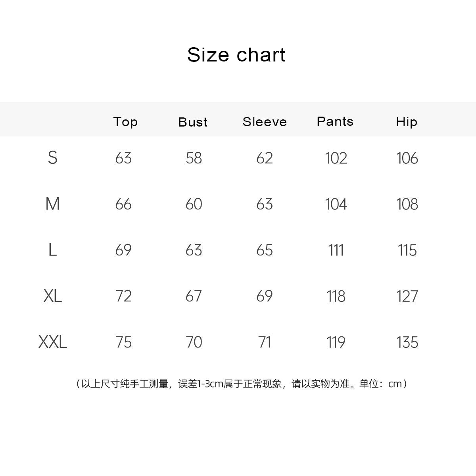Image resolution: width=476 pixels, height=476 pixels.
Task: Click the Bust column header
Action: click(193, 122)
